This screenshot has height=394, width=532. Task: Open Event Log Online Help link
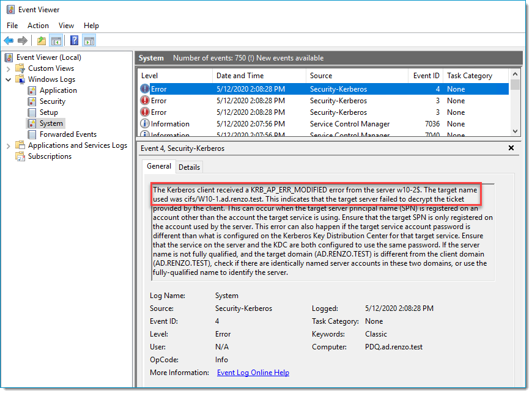tap(253, 372)
